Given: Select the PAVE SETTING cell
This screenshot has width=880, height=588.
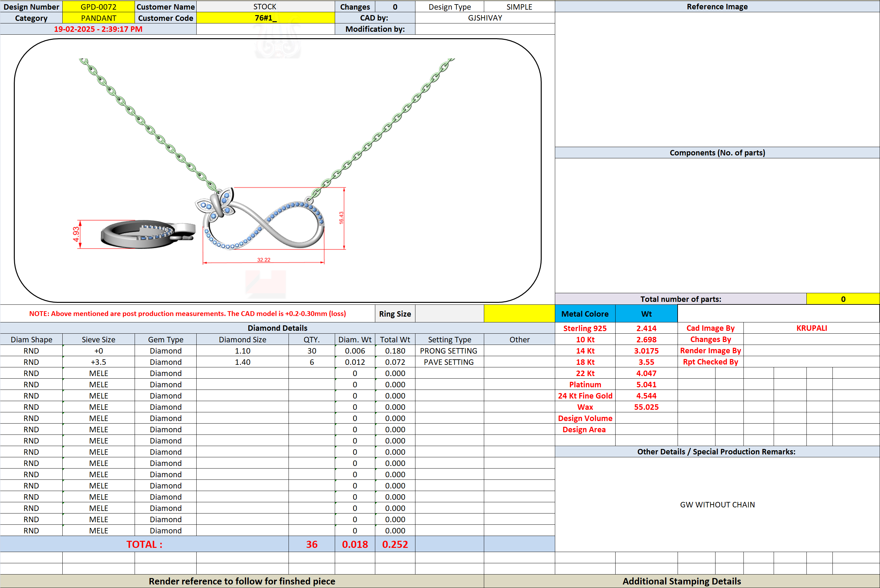Looking at the screenshot, I should click(449, 362).
